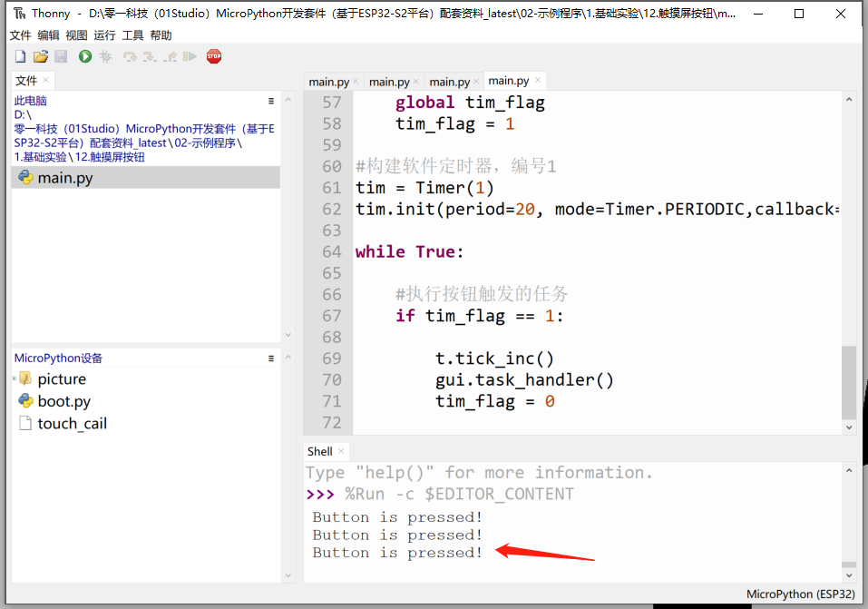Click the MicroPython (ESP32) interpreter selector
Screen dimensions: 868x609
click(x=800, y=594)
